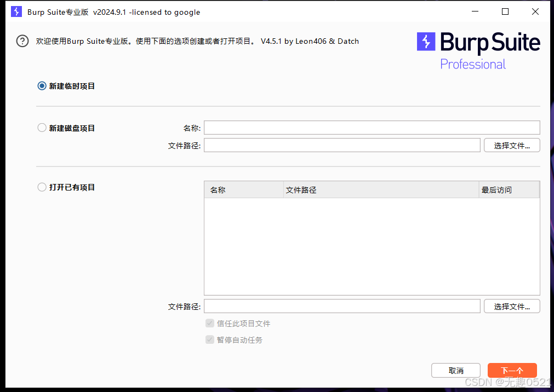Select the 打开已有项目 radio button
The width and height of the screenshot is (554, 392).
(x=42, y=187)
